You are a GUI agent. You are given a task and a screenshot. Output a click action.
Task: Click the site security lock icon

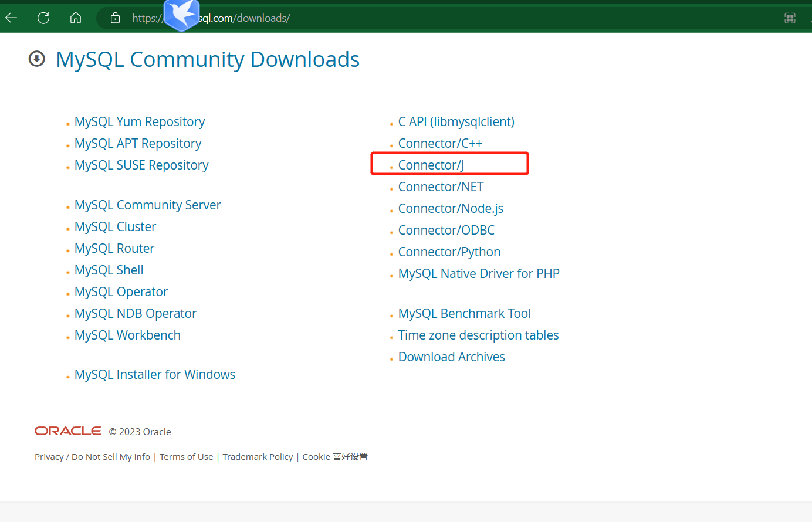116,18
